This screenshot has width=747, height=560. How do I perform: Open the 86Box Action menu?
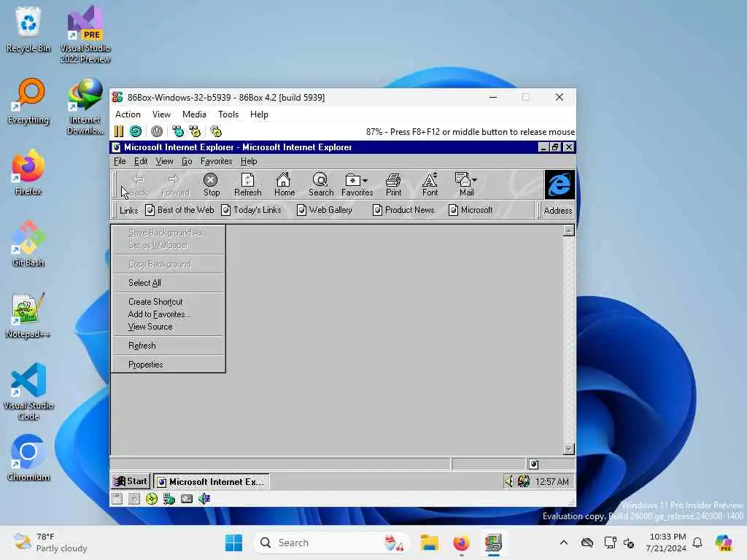128,114
